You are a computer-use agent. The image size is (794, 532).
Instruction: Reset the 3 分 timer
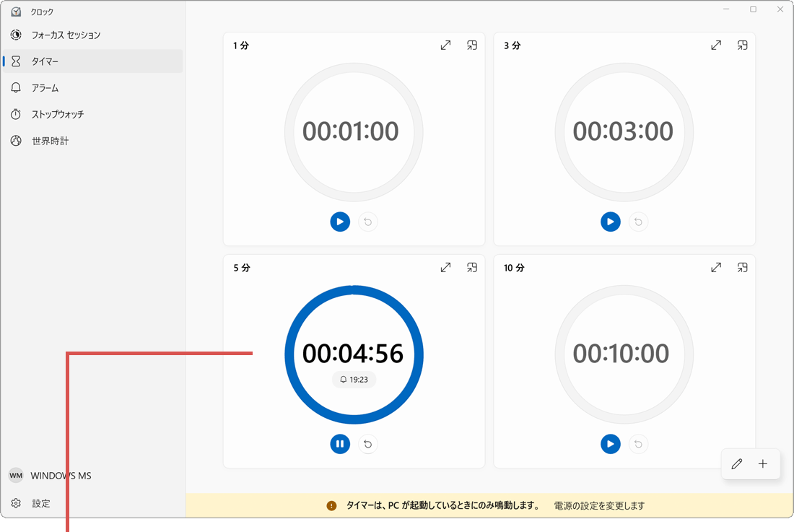pos(639,222)
